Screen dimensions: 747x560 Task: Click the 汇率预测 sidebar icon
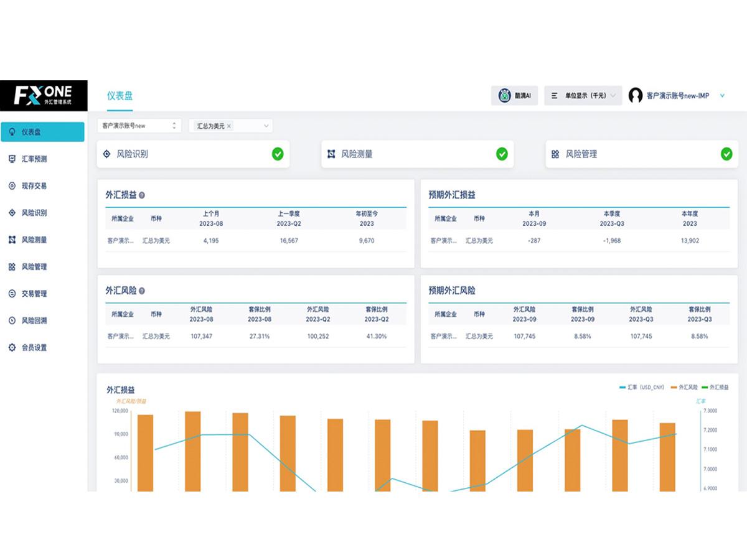click(12, 159)
